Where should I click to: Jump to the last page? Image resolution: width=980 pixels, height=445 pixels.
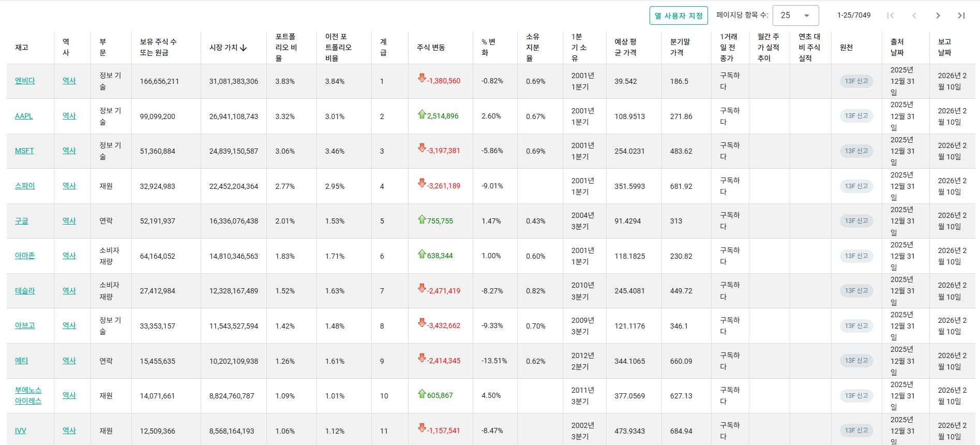pyautogui.click(x=961, y=16)
